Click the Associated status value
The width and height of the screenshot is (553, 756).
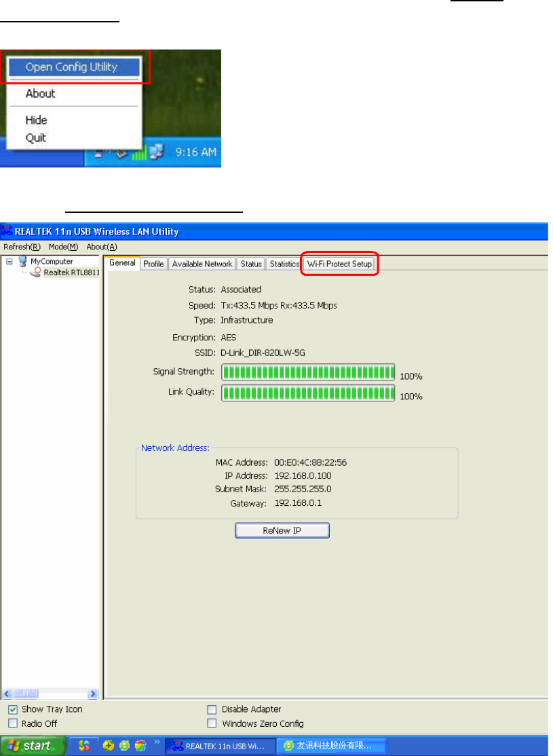[x=241, y=290]
